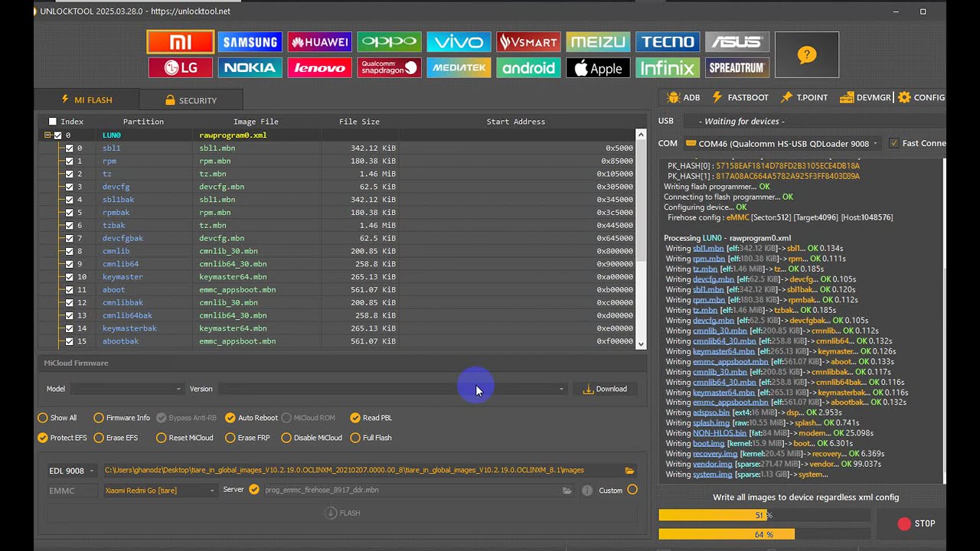Uncheck the rpm partition row checkbox
The height and width of the screenshot is (551, 980).
coord(69,161)
